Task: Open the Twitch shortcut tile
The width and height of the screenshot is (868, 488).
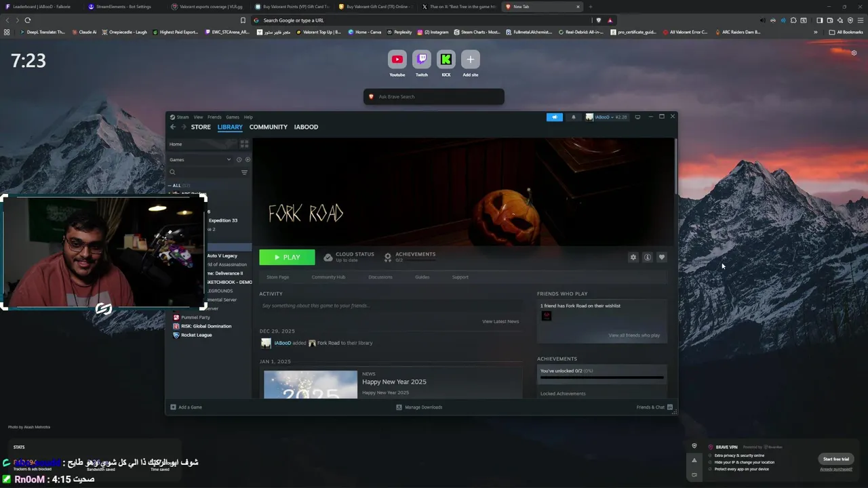Action: pos(422,60)
